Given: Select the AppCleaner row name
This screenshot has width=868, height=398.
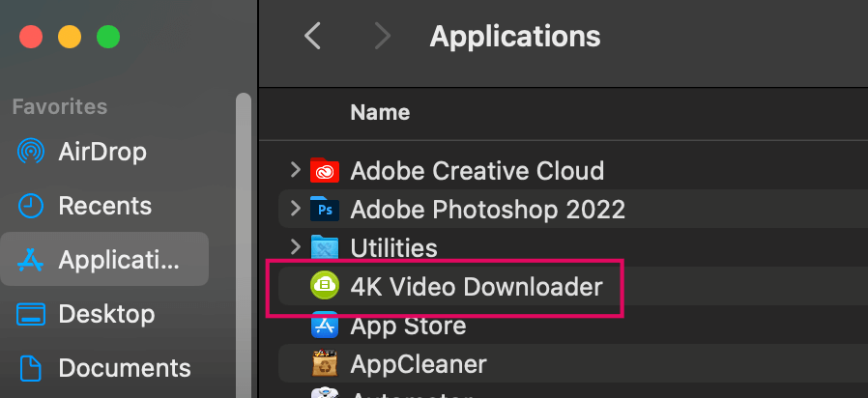Looking at the screenshot, I should (419, 364).
